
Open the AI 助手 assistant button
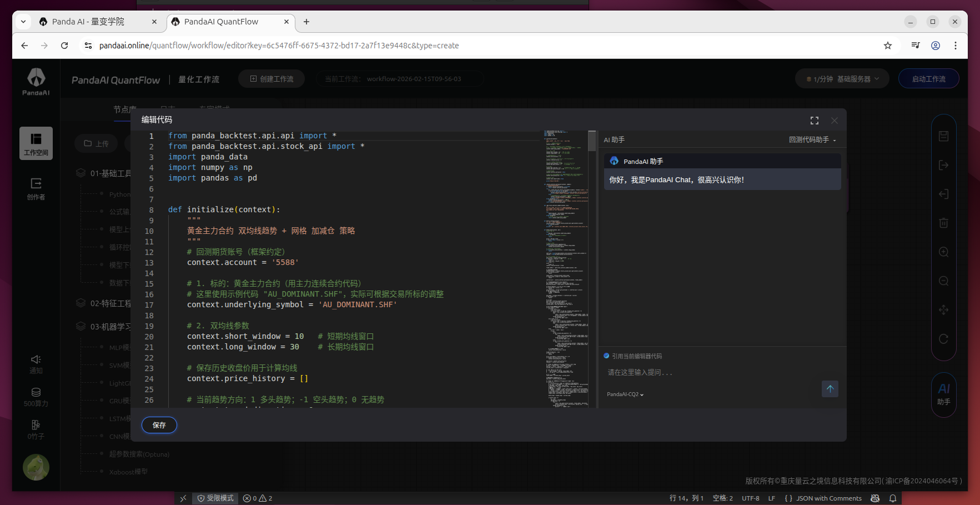944,394
